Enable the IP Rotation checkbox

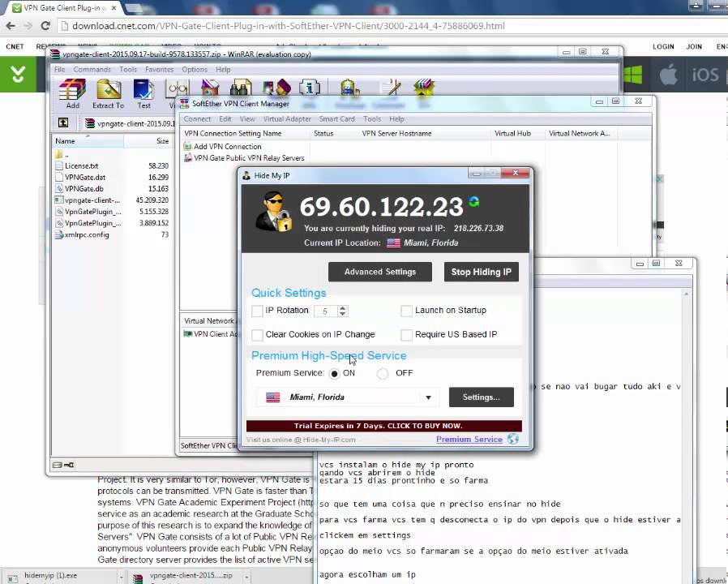[x=257, y=311]
